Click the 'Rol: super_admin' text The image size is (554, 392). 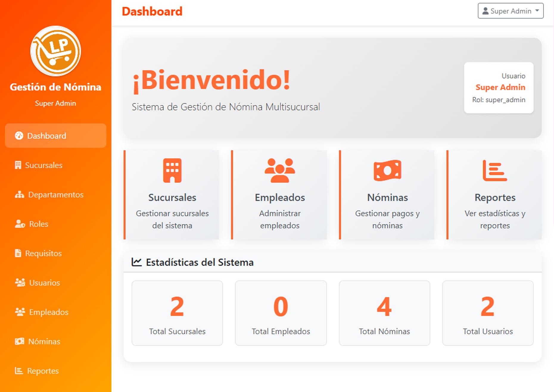[499, 100]
